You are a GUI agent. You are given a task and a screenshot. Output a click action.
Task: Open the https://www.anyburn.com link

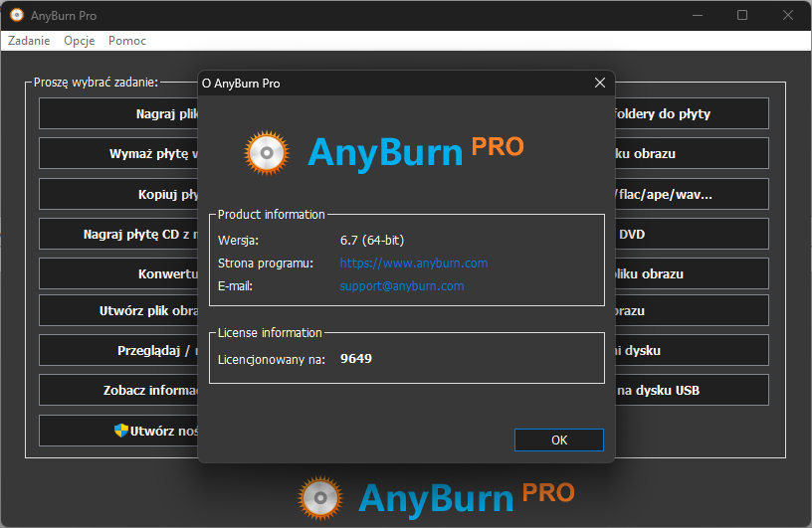tap(414, 263)
